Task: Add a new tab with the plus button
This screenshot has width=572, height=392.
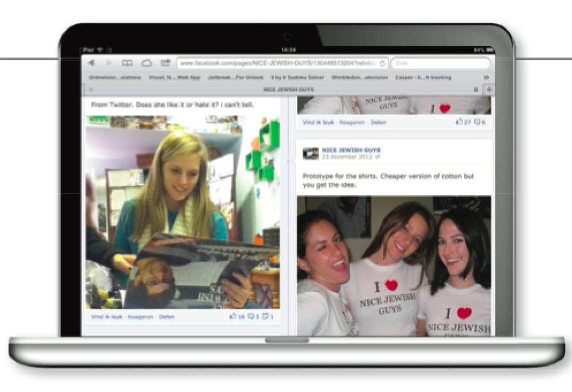Action: tap(489, 89)
